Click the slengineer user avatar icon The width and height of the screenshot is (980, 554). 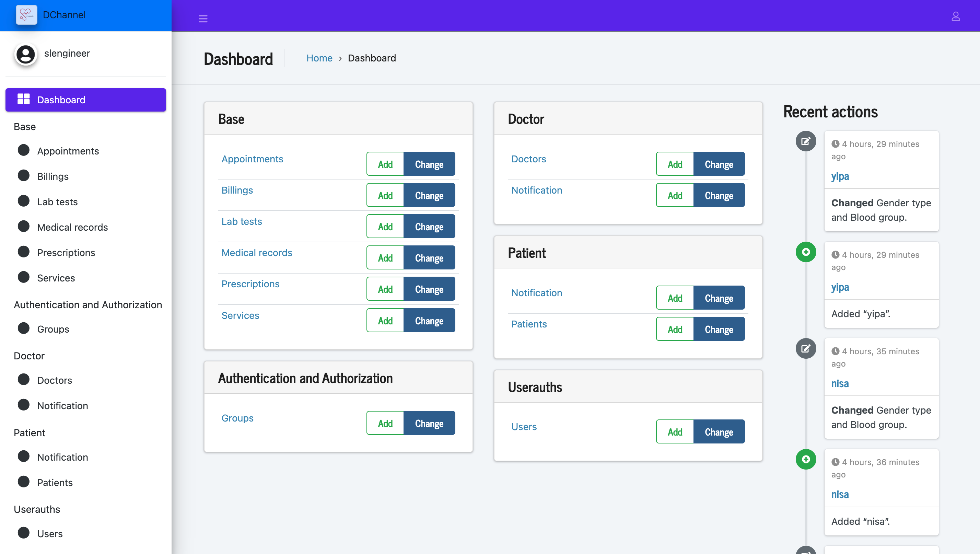tap(25, 55)
